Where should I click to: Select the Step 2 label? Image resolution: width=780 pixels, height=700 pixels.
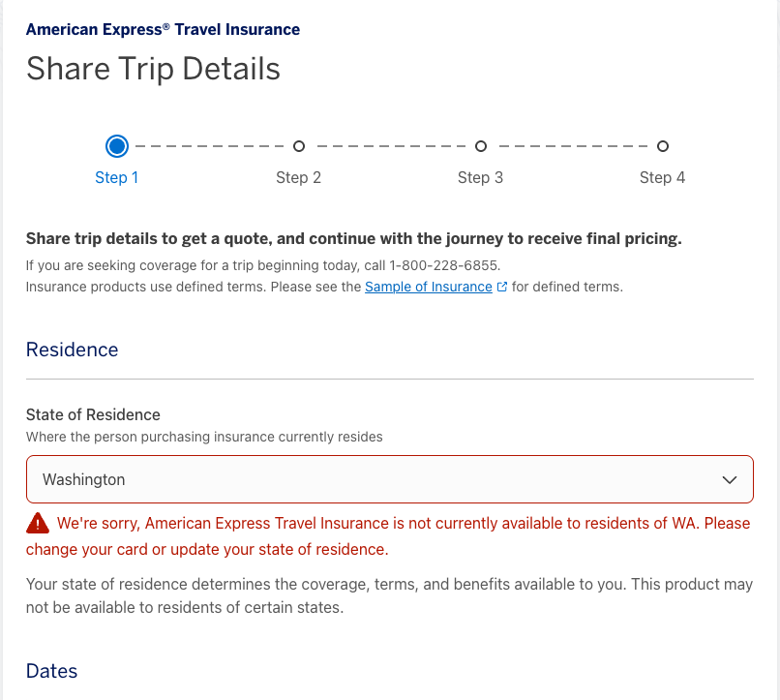point(298,177)
